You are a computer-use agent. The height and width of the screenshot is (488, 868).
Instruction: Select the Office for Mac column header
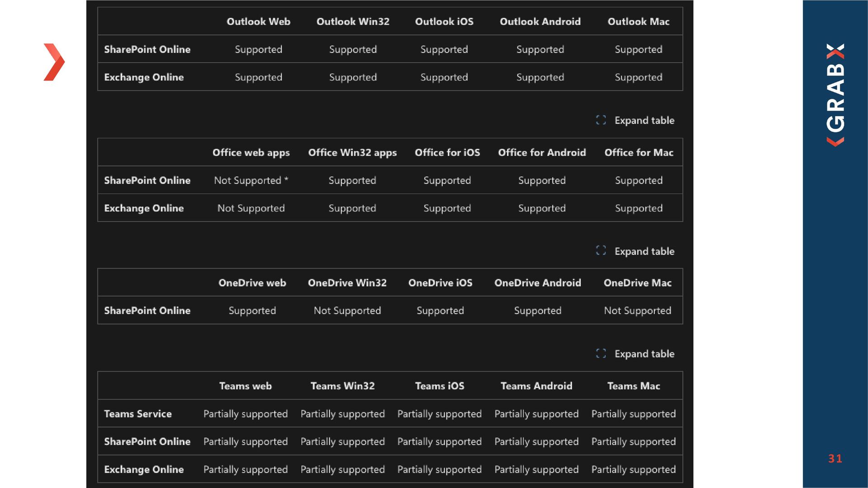pos(639,153)
